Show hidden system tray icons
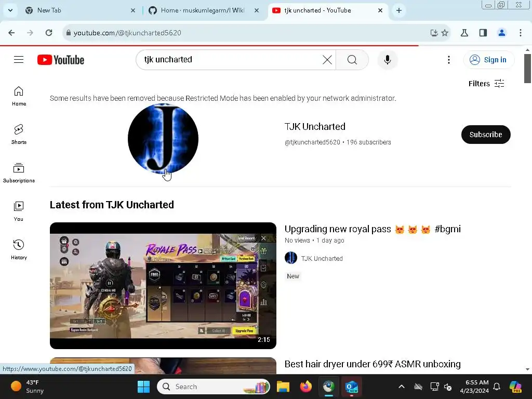532x399 pixels. tap(402, 387)
